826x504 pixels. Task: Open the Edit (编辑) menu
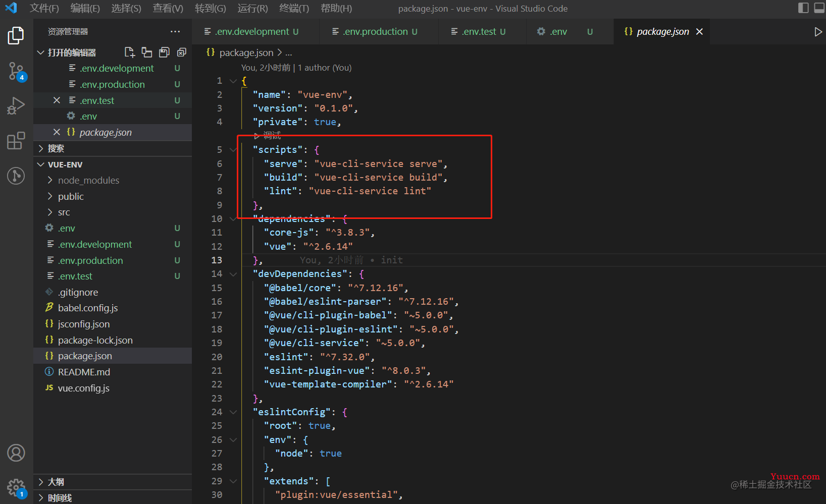[85, 8]
